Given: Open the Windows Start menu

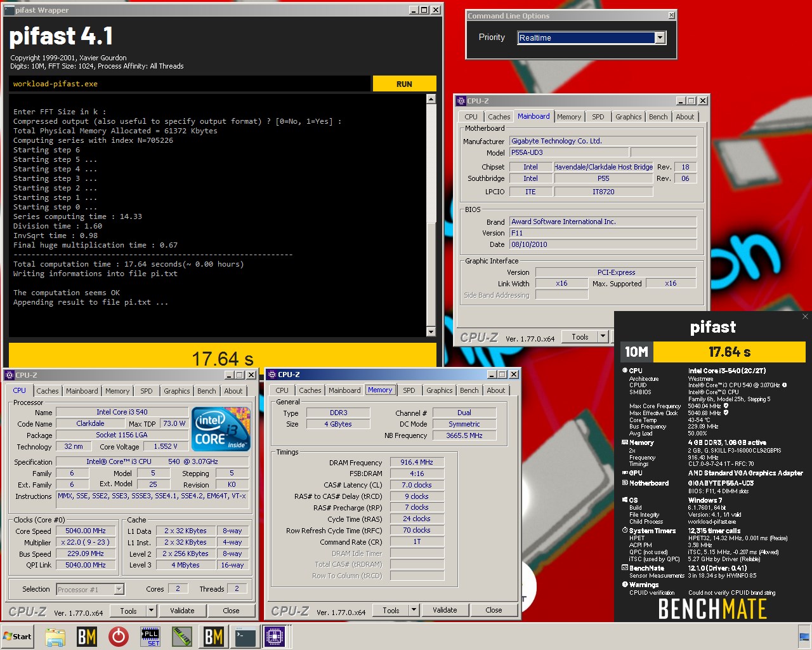Looking at the screenshot, I should (17, 637).
